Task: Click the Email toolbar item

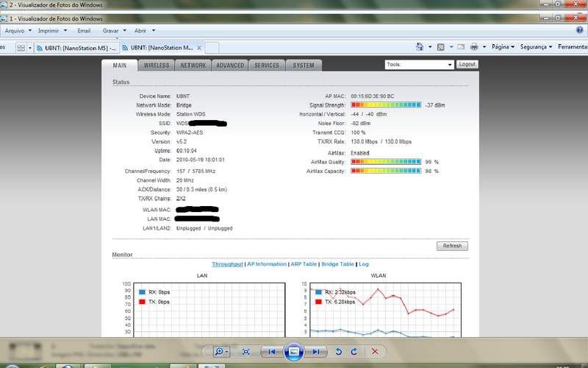Action: pyautogui.click(x=84, y=31)
